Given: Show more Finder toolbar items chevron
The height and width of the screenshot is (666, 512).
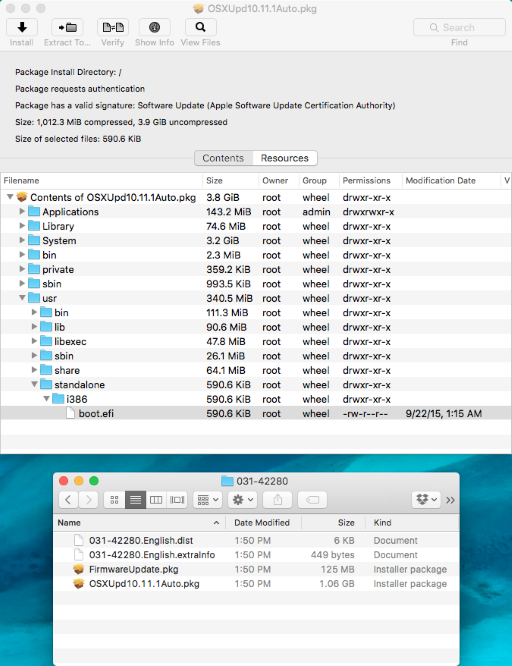Looking at the screenshot, I should tap(450, 500).
